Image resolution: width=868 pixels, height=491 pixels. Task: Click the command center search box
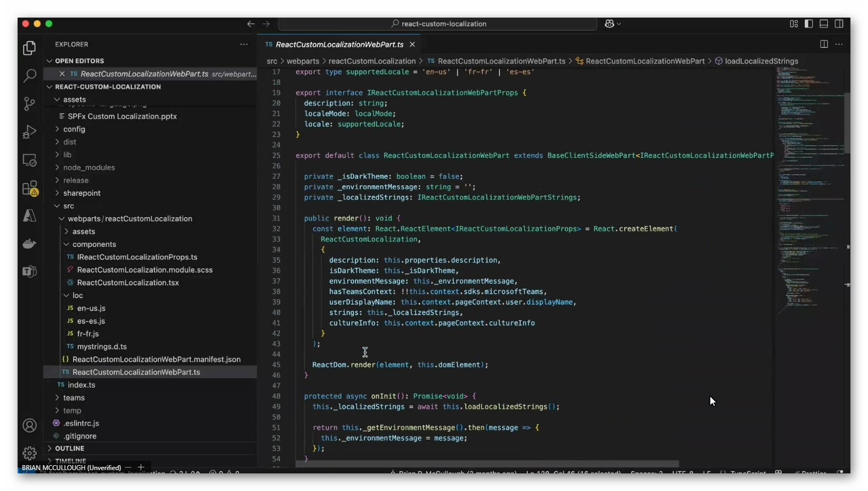pos(438,24)
